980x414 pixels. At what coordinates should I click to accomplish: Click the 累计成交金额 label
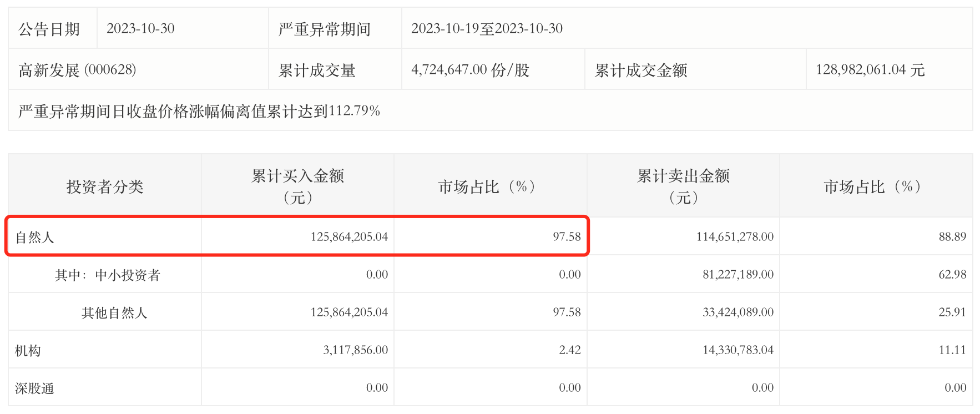point(641,70)
